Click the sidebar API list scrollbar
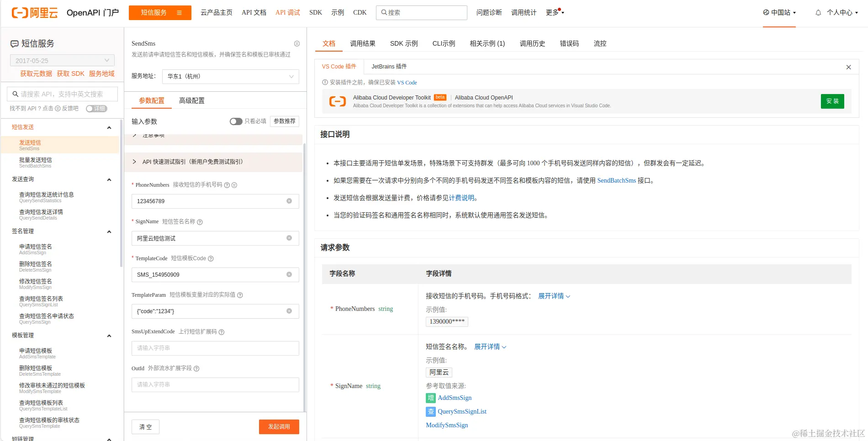 (121, 194)
